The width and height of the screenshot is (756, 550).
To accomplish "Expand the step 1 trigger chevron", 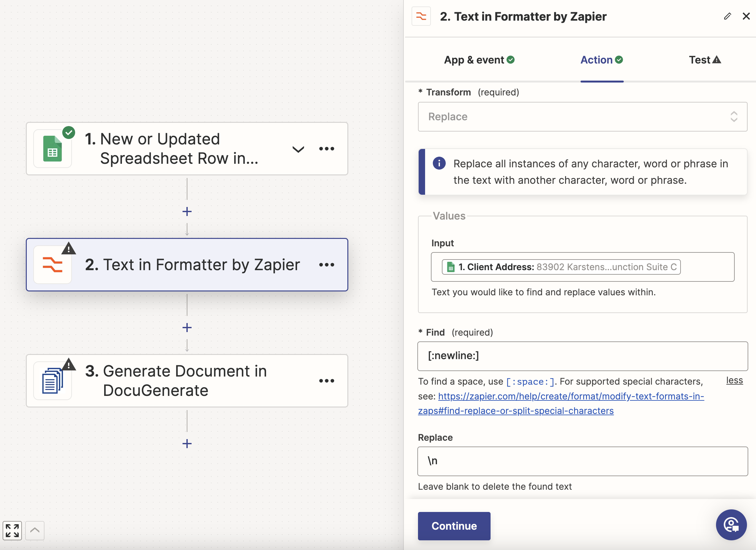I will point(298,149).
